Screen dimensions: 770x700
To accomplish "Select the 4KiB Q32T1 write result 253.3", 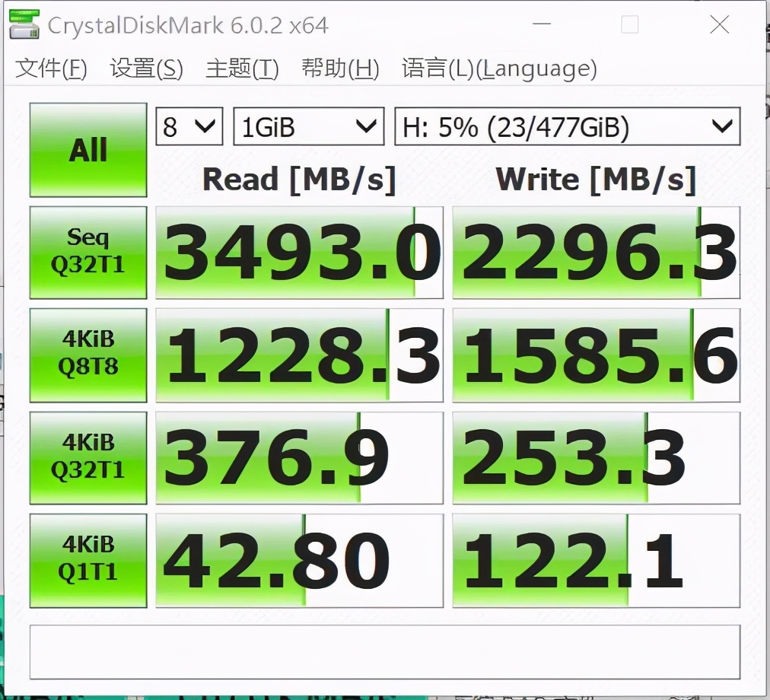I will tap(597, 458).
